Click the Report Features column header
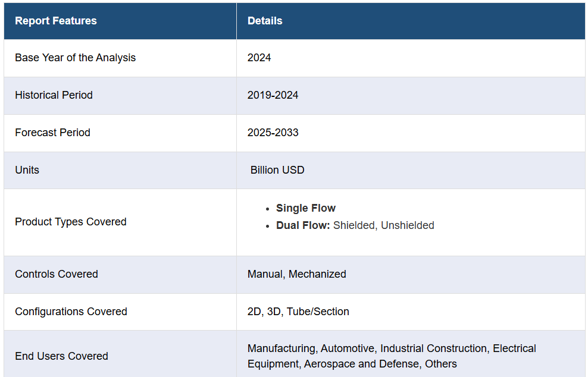 (x=56, y=21)
